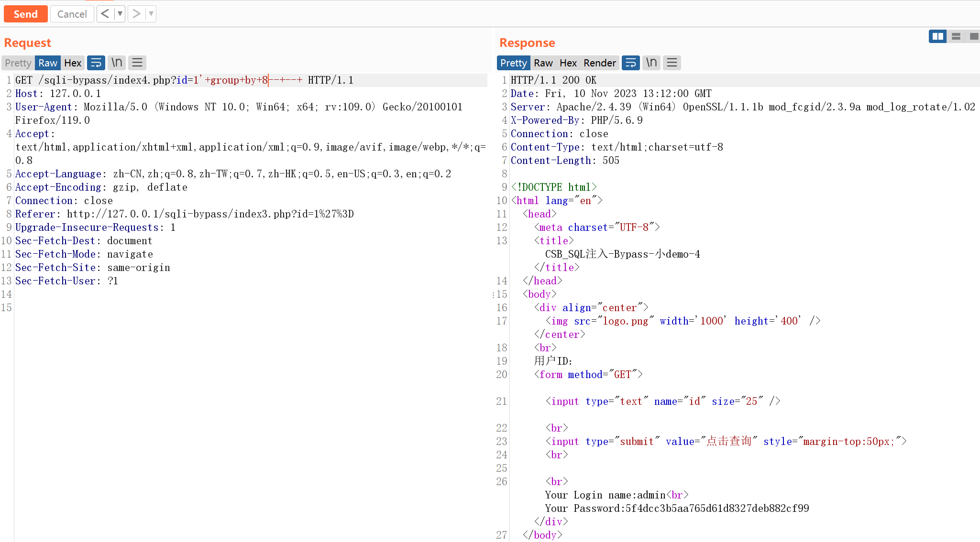Click the img src logo.png line

[683, 321]
